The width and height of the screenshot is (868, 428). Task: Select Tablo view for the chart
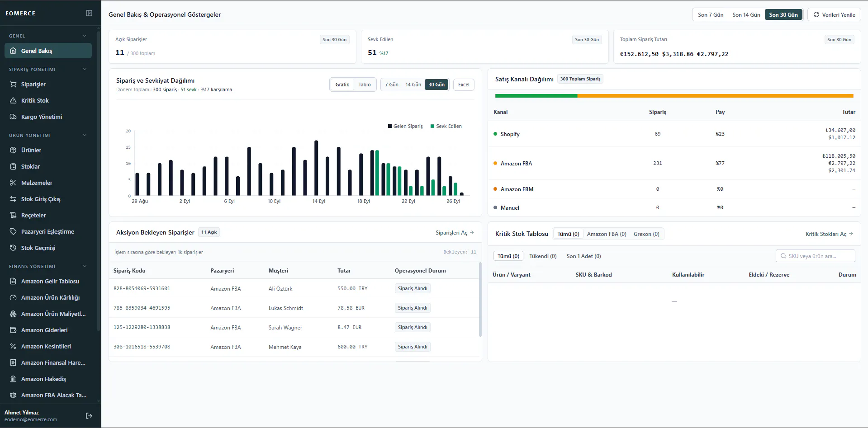tap(365, 85)
